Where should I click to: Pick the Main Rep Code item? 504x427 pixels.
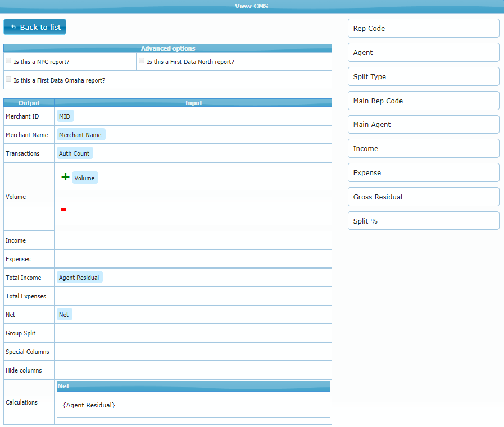(423, 101)
